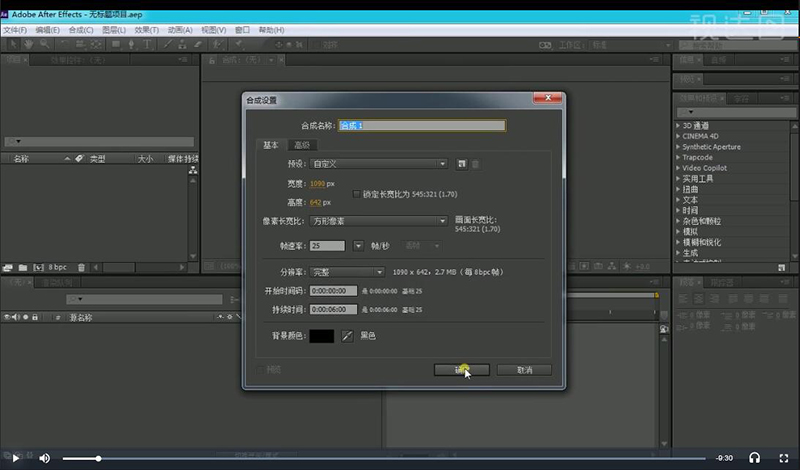The image size is (800, 470).
Task: Click the black background color swatch
Action: [323, 335]
